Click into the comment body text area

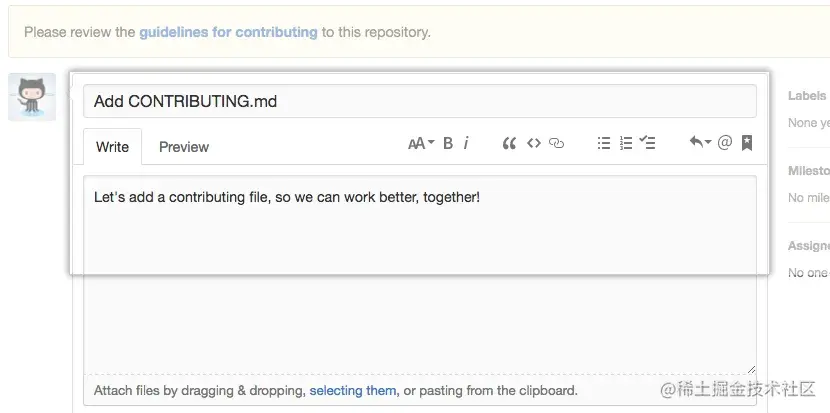419,280
